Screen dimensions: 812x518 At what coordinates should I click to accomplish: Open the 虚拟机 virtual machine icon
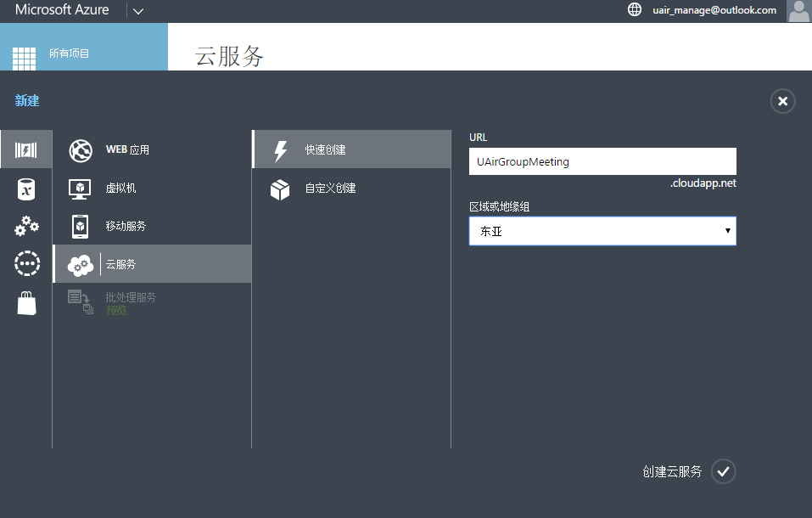click(81, 188)
